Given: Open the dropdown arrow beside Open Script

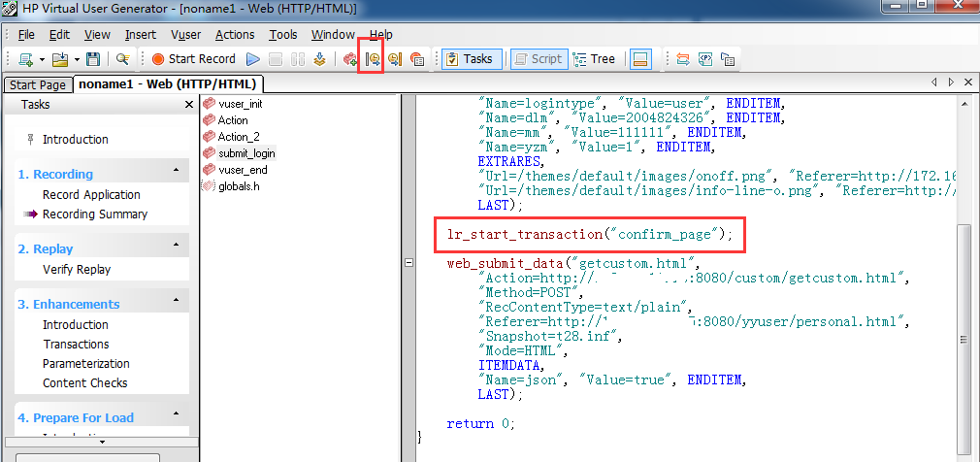Looking at the screenshot, I should pyautogui.click(x=77, y=59).
